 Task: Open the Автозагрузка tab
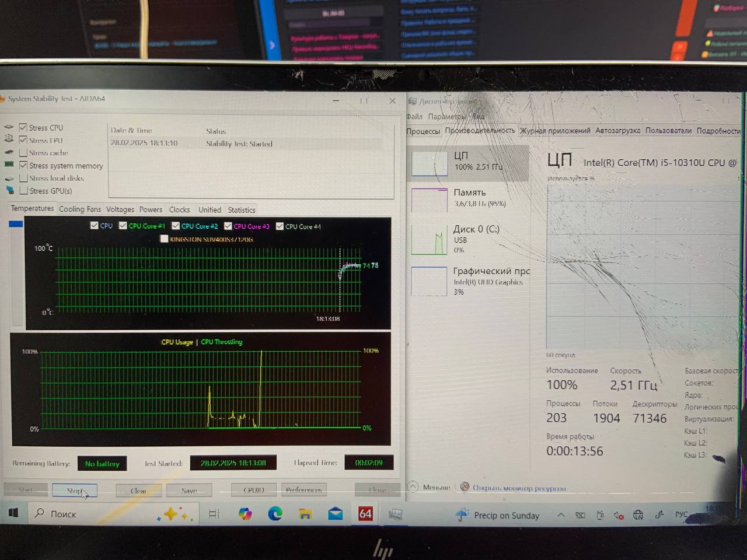coord(617,131)
